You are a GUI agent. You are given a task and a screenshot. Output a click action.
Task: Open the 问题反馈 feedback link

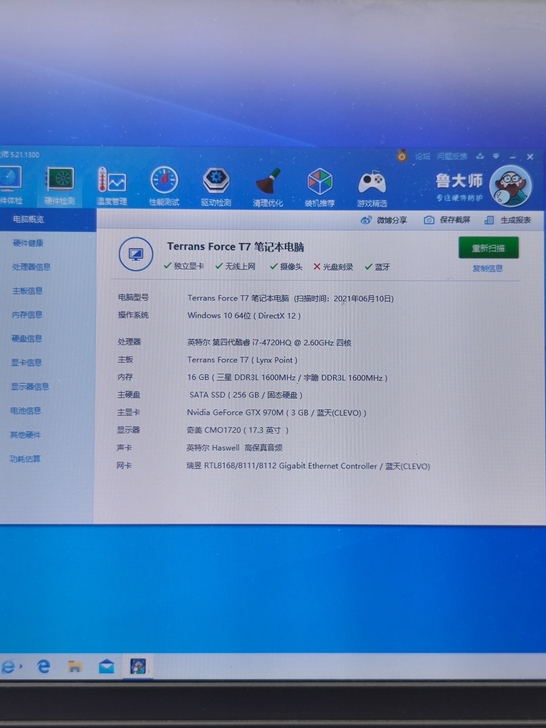[x=452, y=156]
